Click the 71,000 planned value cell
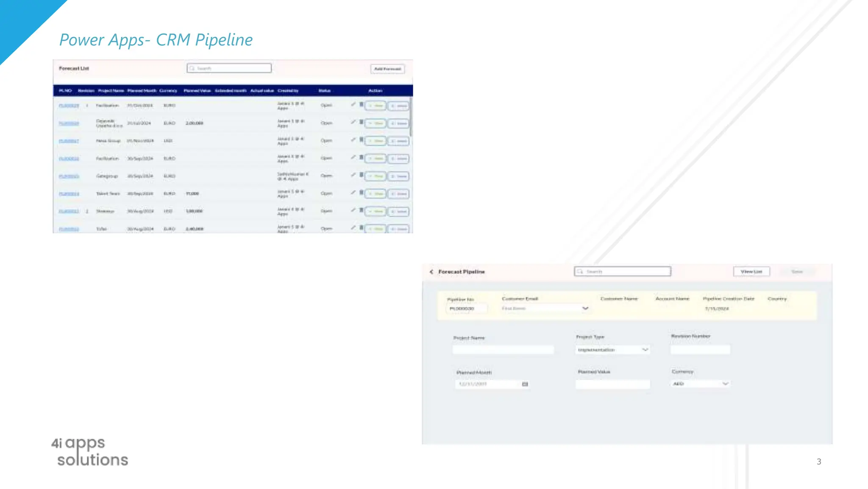Image resolution: width=868 pixels, height=489 pixels. pyautogui.click(x=192, y=193)
